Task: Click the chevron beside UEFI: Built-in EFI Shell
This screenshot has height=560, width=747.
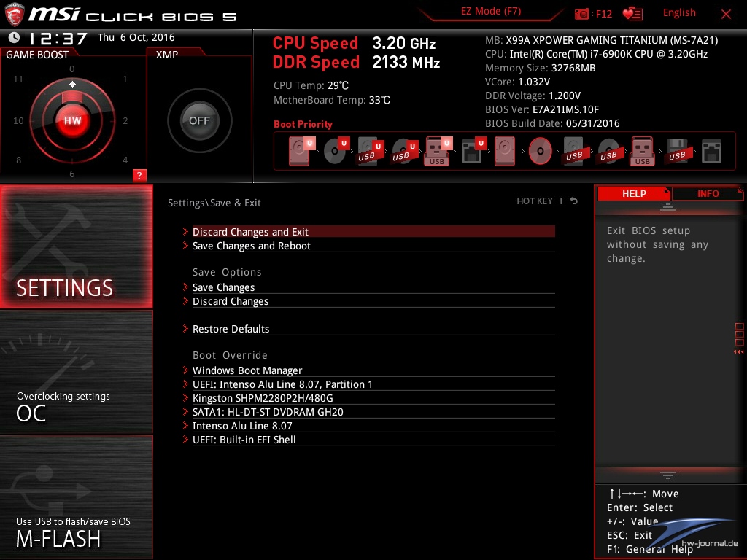Action: (x=185, y=439)
